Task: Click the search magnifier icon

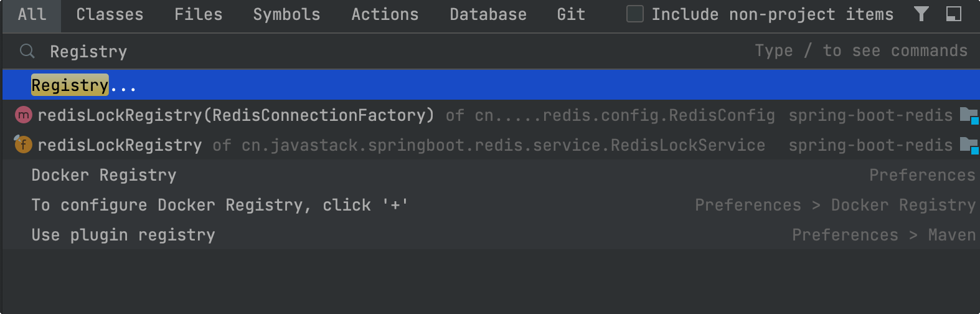Action: click(x=27, y=51)
